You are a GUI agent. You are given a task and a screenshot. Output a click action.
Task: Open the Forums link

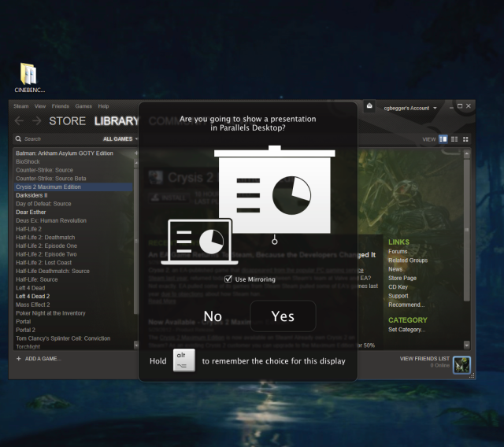(398, 252)
